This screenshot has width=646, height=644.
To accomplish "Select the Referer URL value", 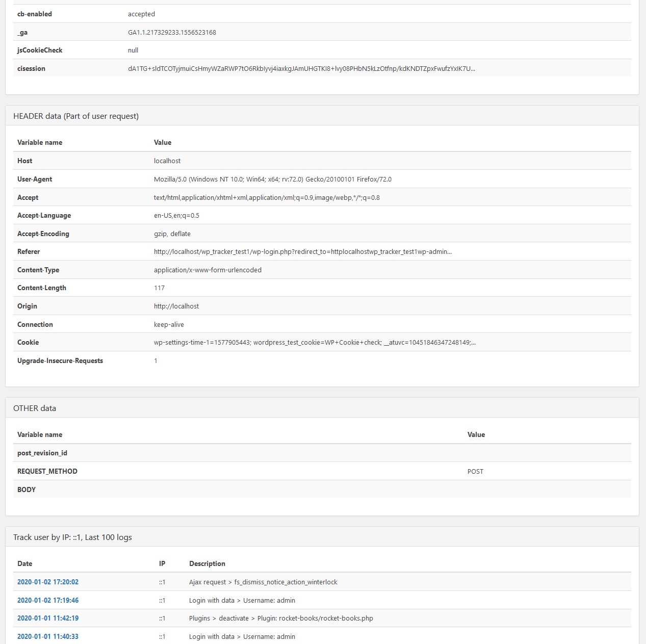I will pos(303,251).
